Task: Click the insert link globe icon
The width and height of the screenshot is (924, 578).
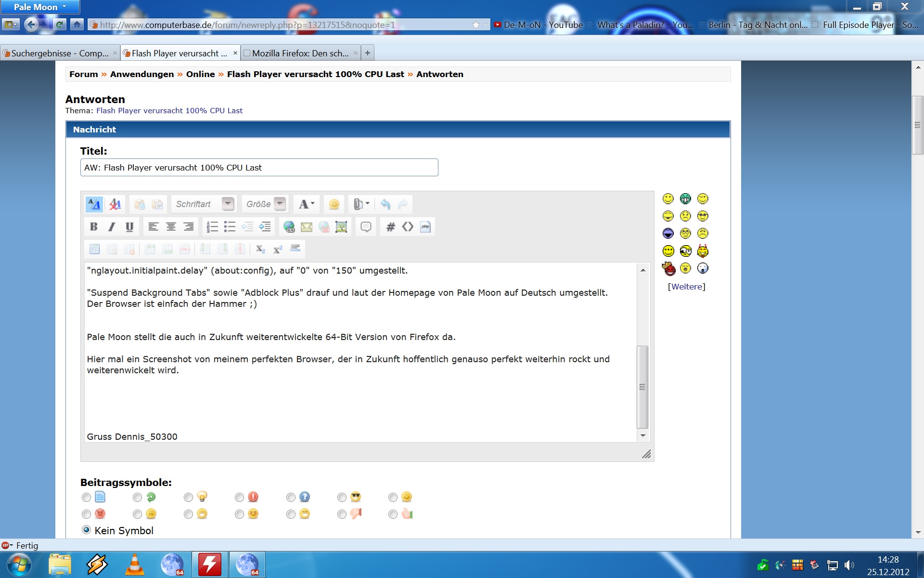Action: (x=289, y=227)
